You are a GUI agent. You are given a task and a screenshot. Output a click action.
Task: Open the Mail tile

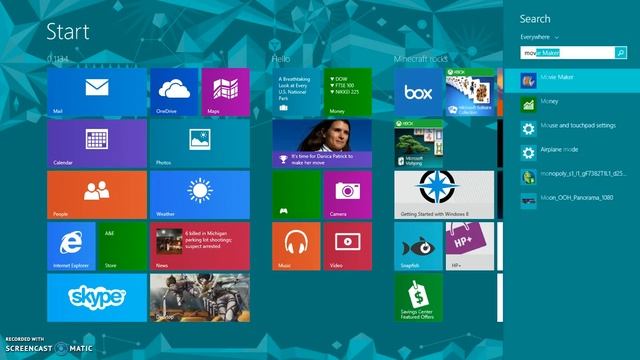(97, 92)
